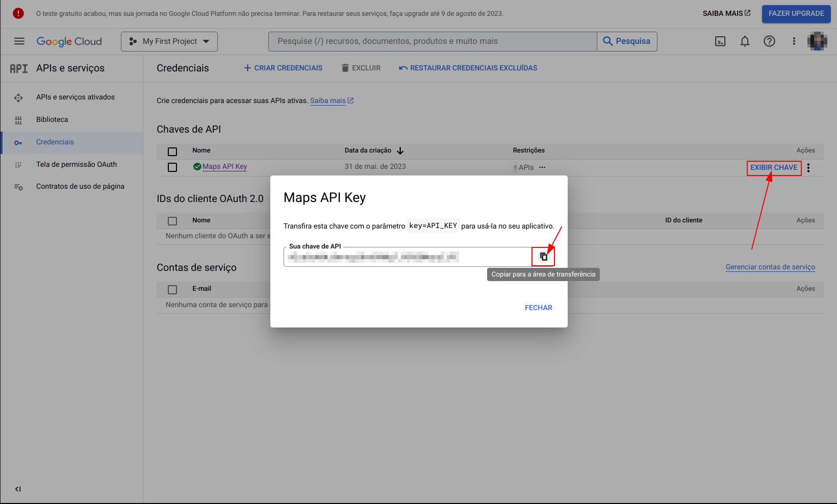Click the Nome column header in API keys table
Viewport: 837px width, 504px height.
tap(201, 150)
